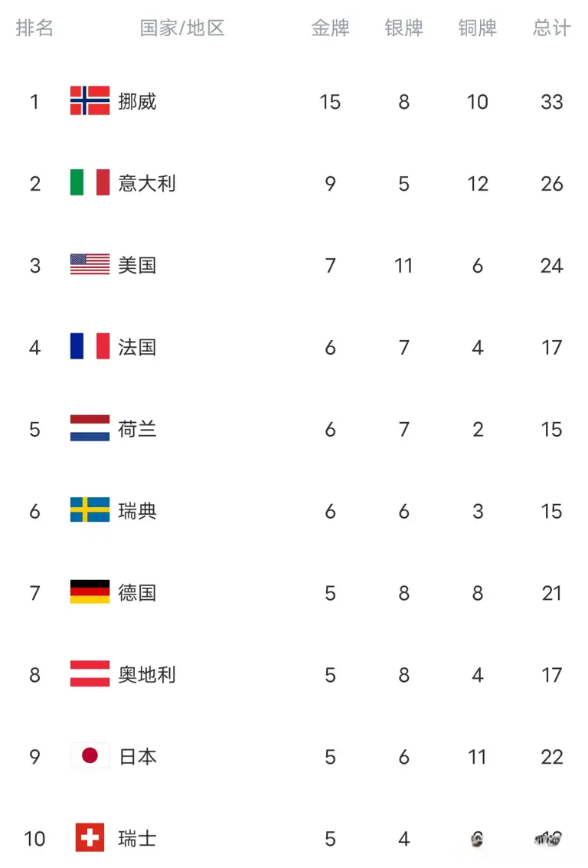Image resolution: width=588 pixels, height=868 pixels.
Task: Click the Netherlands flag icon
Action: 90,428
